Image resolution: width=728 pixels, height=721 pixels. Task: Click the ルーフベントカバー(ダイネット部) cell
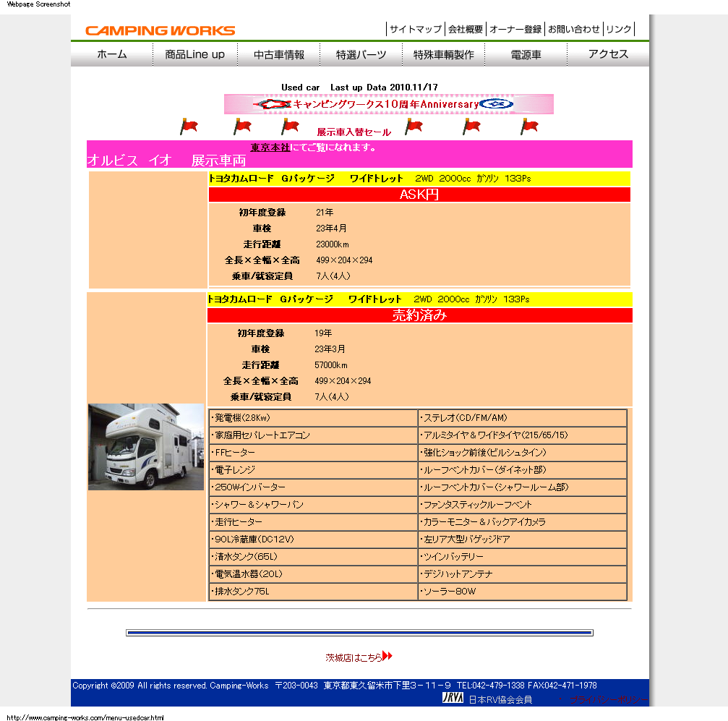tap(523, 469)
